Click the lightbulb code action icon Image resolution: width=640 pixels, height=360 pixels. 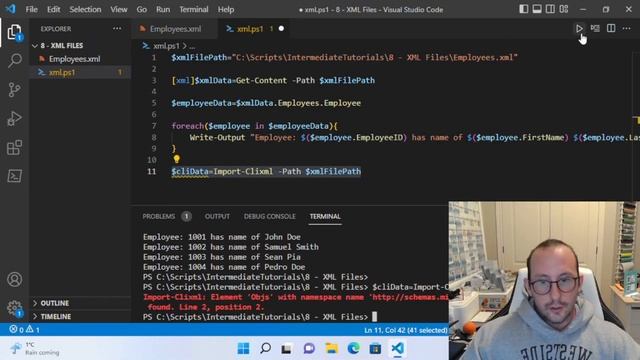click(176, 159)
